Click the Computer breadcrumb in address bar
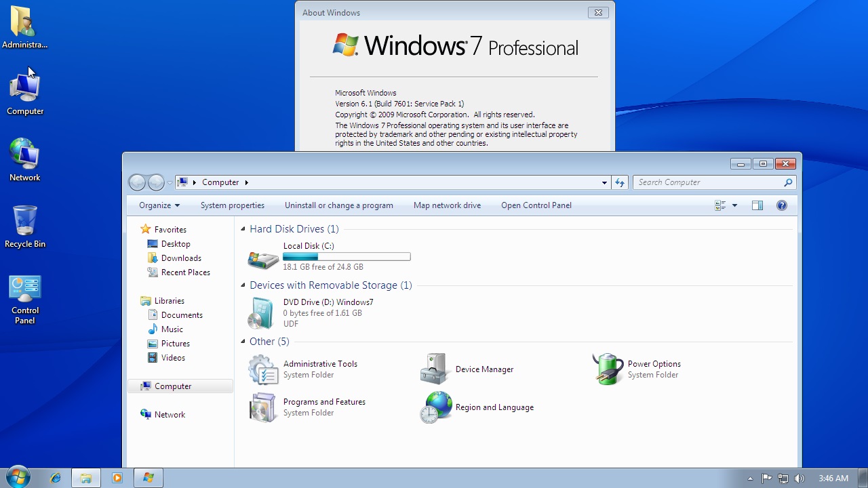The height and width of the screenshot is (488, 868). pos(220,182)
